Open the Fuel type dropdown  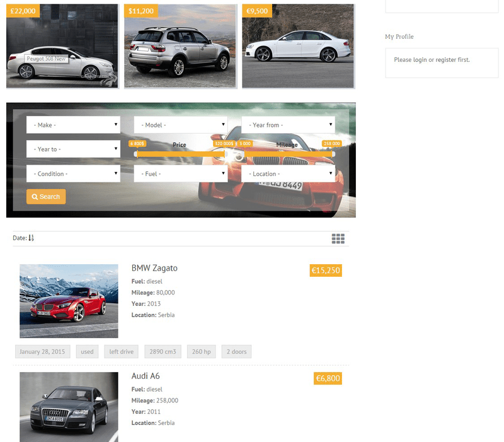180,173
